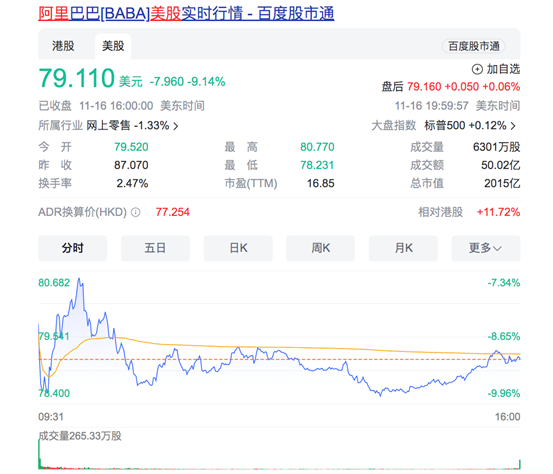
Task: Switch to 周K chart view
Action: click(320, 248)
